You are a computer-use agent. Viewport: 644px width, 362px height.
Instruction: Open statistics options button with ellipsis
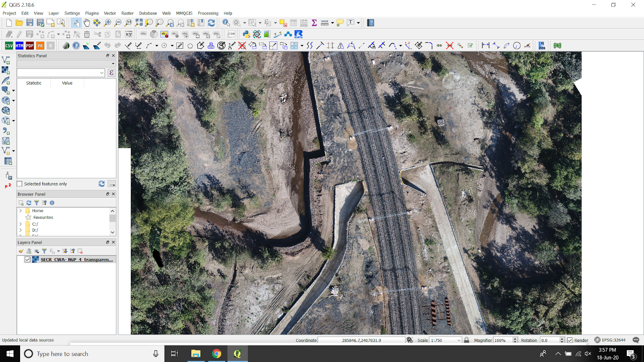(x=112, y=184)
